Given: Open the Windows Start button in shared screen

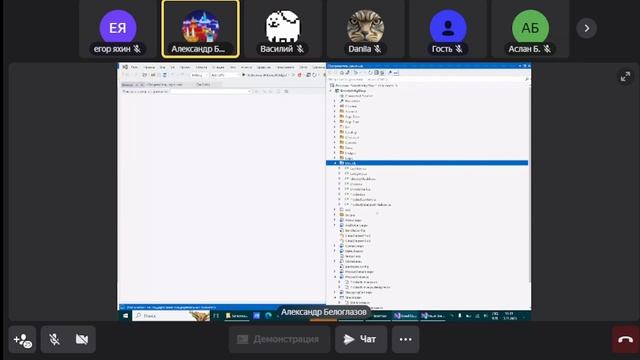Looking at the screenshot, I should pyautogui.click(x=125, y=316).
